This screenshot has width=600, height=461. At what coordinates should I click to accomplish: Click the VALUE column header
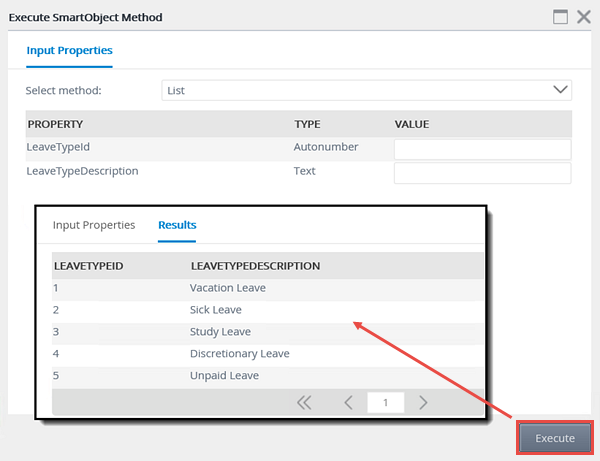click(412, 124)
